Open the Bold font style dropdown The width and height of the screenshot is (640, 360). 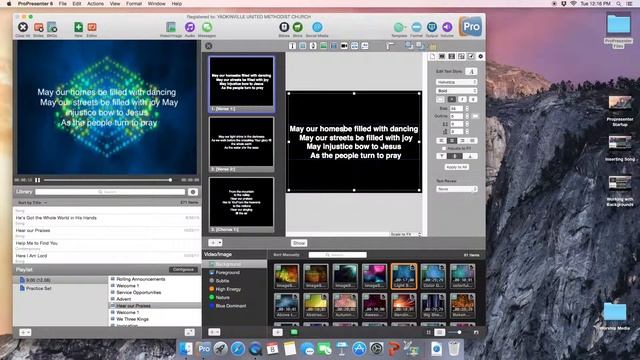click(456, 91)
